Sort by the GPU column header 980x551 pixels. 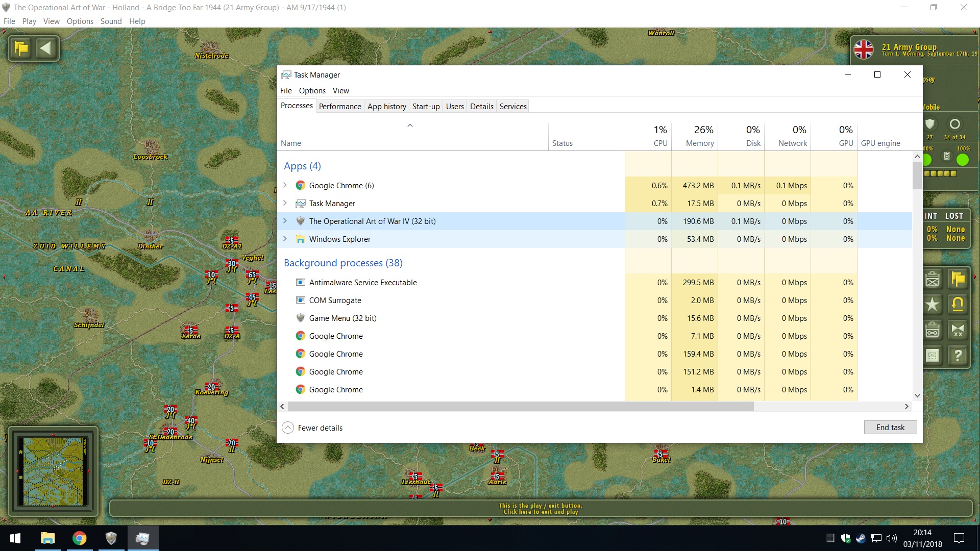point(834,136)
